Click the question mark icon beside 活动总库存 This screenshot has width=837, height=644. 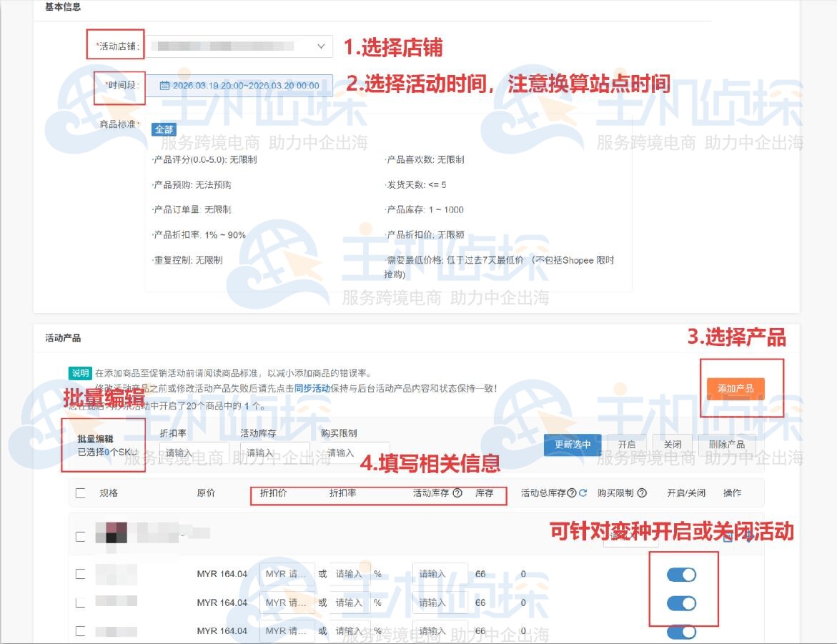click(571, 492)
